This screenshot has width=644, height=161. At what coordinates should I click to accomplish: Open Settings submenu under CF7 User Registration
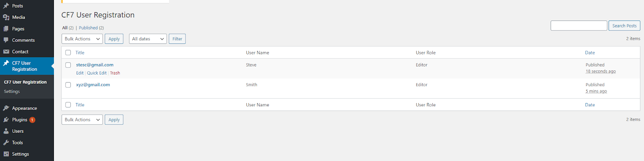[x=12, y=91]
